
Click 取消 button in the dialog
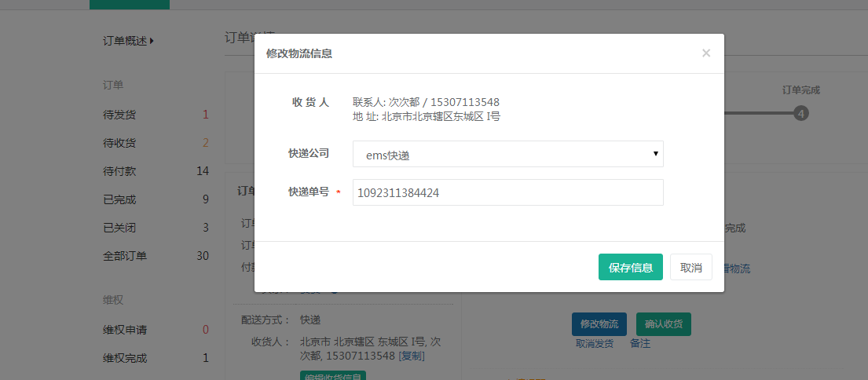691,267
